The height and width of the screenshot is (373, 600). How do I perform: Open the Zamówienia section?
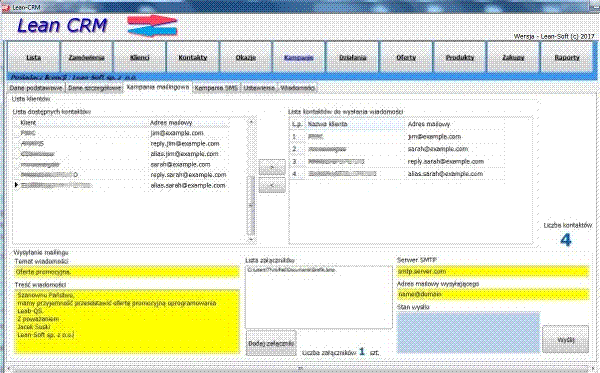(86, 57)
